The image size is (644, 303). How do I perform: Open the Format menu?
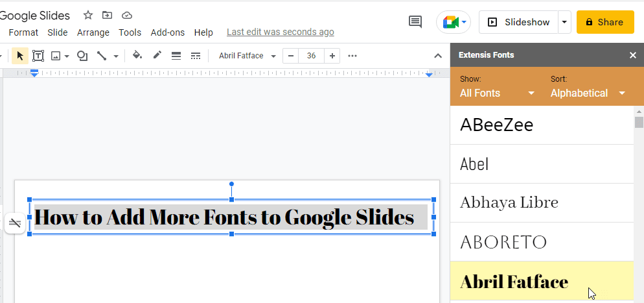tap(23, 32)
